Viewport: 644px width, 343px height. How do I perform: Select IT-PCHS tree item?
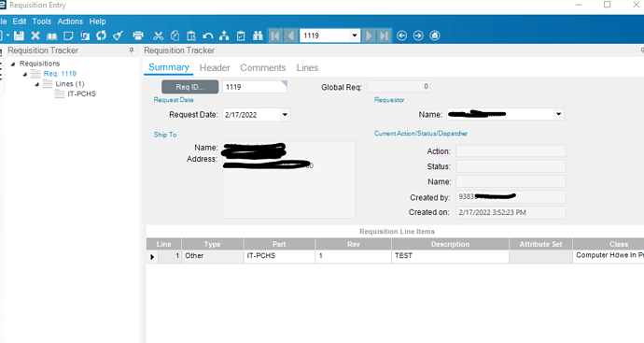pyautogui.click(x=82, y=93)
